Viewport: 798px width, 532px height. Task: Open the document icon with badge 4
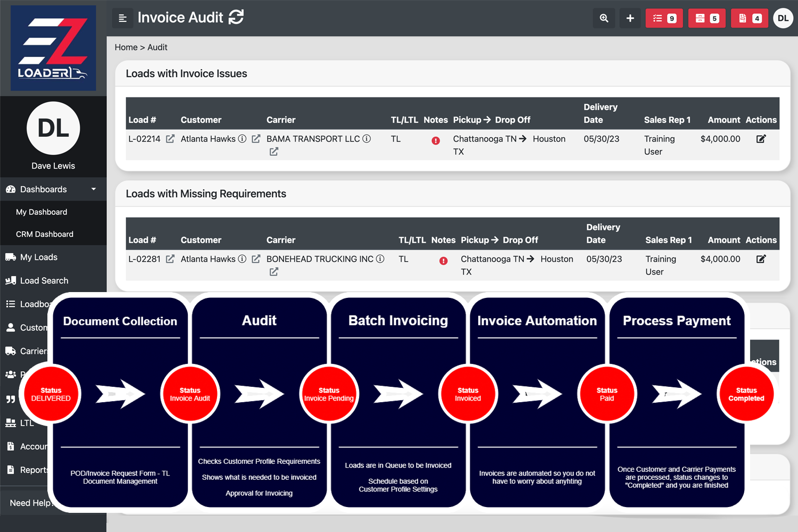pos(749,18)
